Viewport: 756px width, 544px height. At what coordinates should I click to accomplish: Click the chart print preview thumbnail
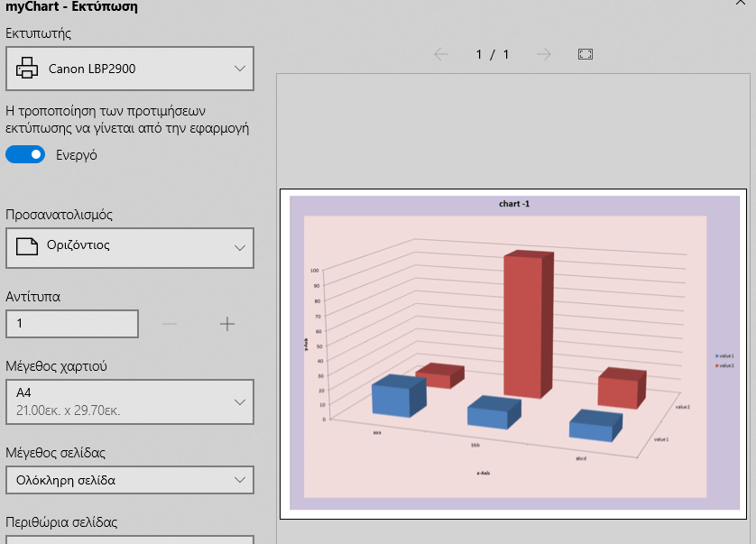point(513,354)
